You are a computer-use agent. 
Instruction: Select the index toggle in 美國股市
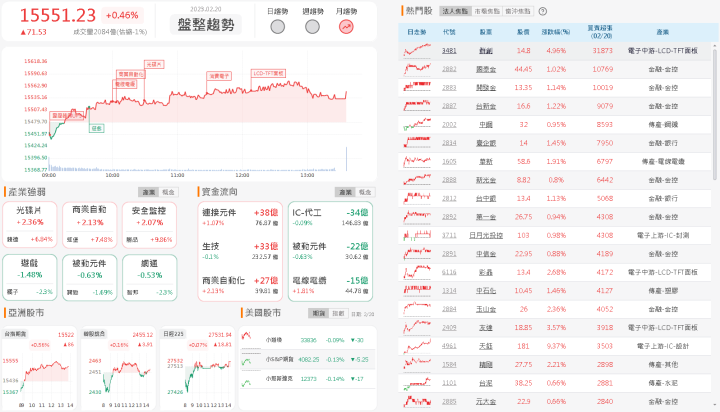click(338, 313)
